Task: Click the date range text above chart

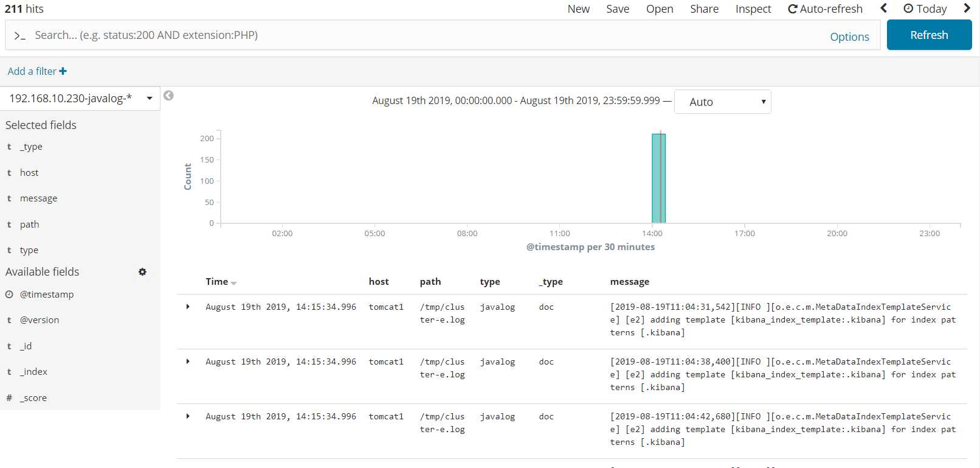Action: tap(516, 100)
